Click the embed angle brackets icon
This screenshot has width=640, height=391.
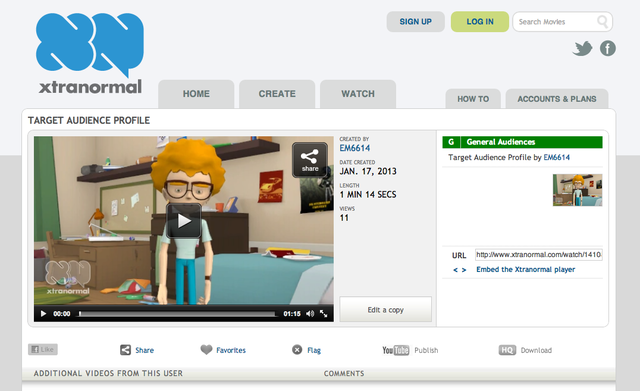[x=460, y=270]
